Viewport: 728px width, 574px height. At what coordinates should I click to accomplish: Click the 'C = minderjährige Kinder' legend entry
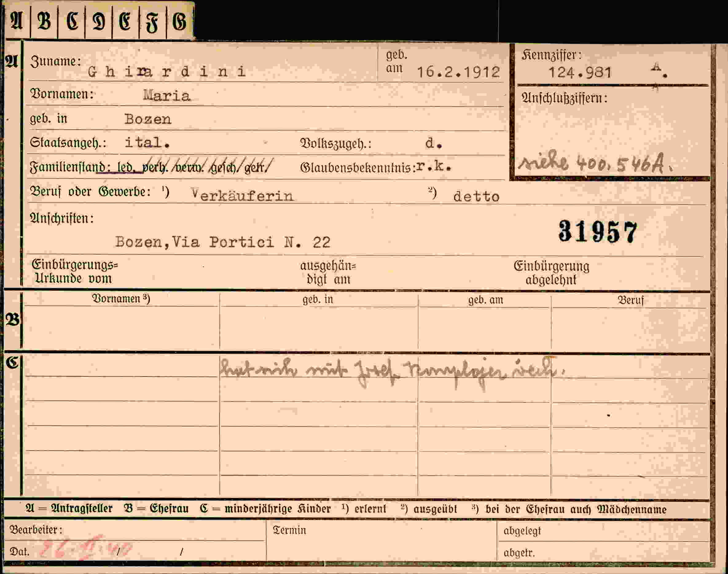click(x=265, y=509)
